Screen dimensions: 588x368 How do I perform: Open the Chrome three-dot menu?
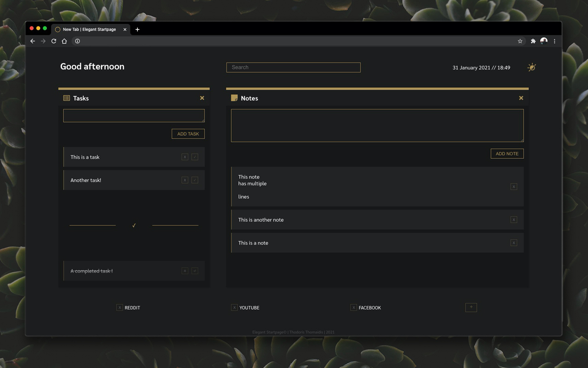point(554,41)
